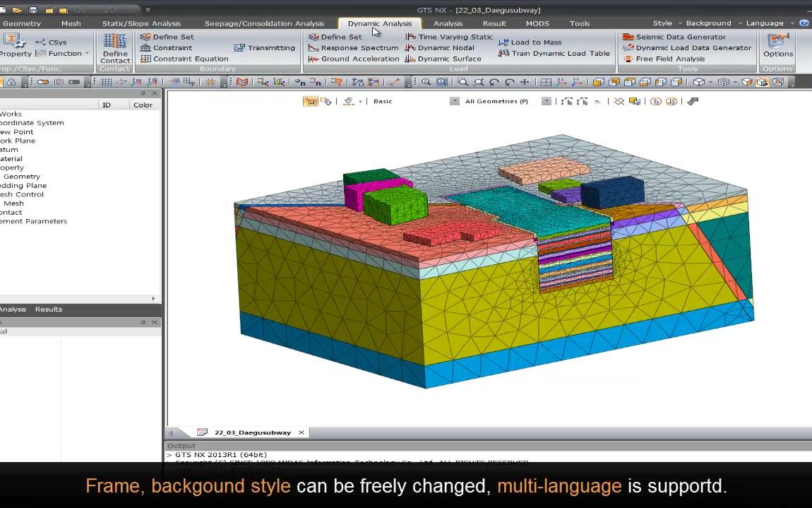Switch to the Results panel tab
This screenshot has height=508, width=812.
[x=49, y=309]
